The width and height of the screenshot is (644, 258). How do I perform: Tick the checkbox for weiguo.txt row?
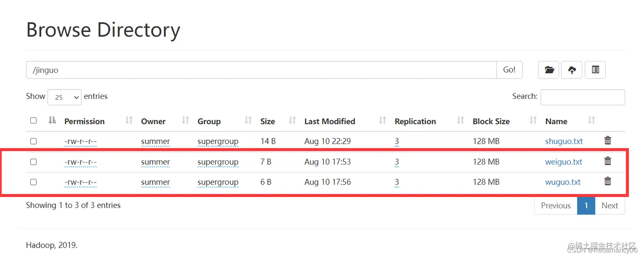click(x=34, y=162)
